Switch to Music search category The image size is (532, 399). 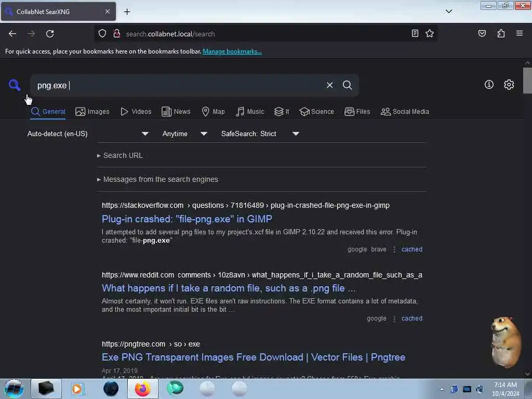[250, 112]
